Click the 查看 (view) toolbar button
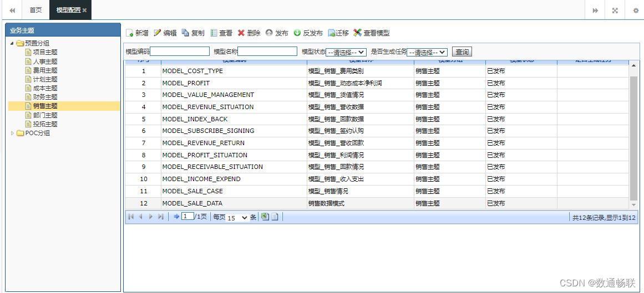Image resolution: width=644 pixels, height=293 pixels. point(221,33)
